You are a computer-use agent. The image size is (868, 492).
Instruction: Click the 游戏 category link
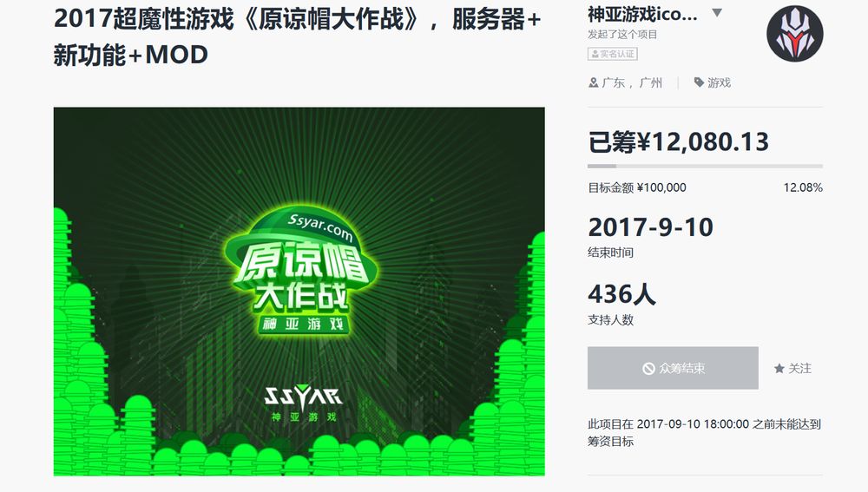point(719,82)
